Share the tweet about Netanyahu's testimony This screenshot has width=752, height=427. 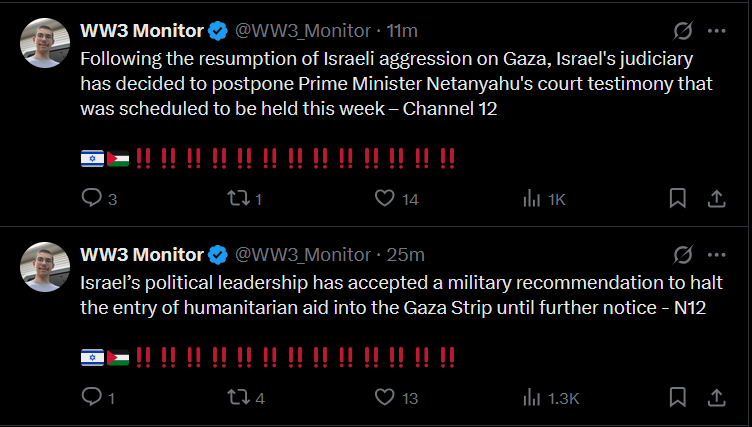coord(716,199)
